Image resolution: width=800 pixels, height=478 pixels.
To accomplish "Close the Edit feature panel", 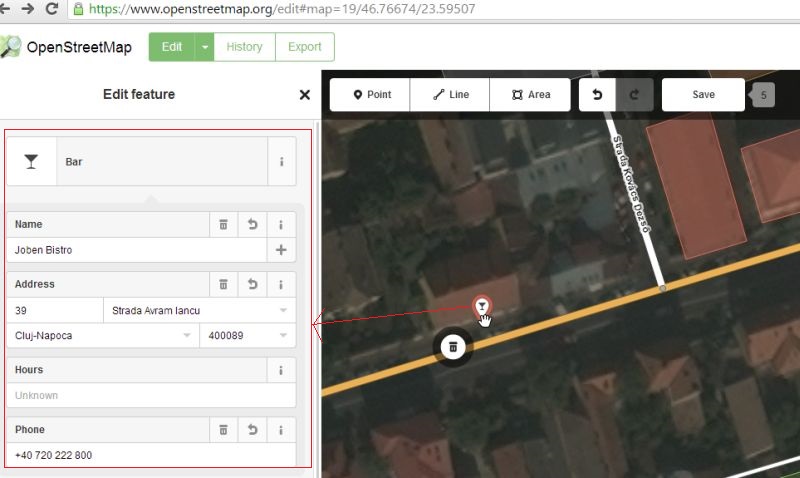I will [305, 94].
